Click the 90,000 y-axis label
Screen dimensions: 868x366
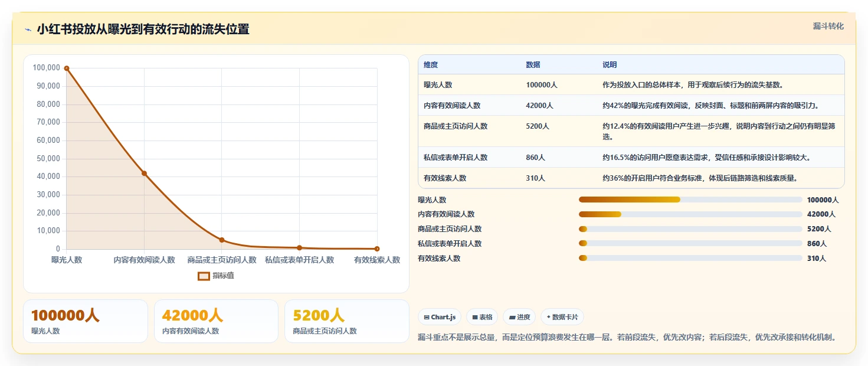(48, 86)
